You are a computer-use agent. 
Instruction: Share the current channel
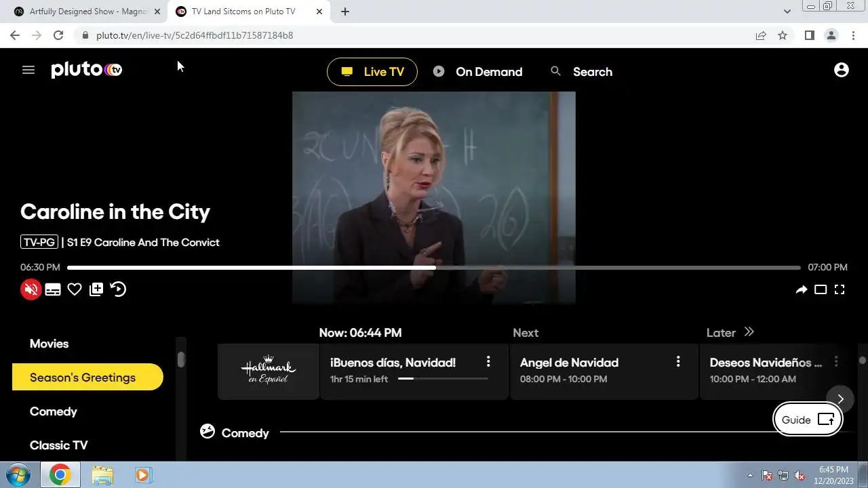(x=802, y=290)
